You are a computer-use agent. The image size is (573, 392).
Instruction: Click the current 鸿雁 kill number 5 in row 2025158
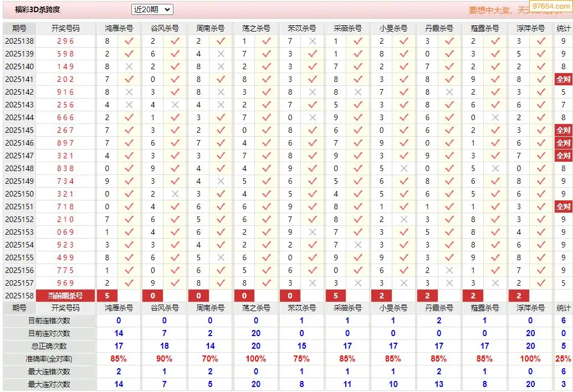pos(107,296)
